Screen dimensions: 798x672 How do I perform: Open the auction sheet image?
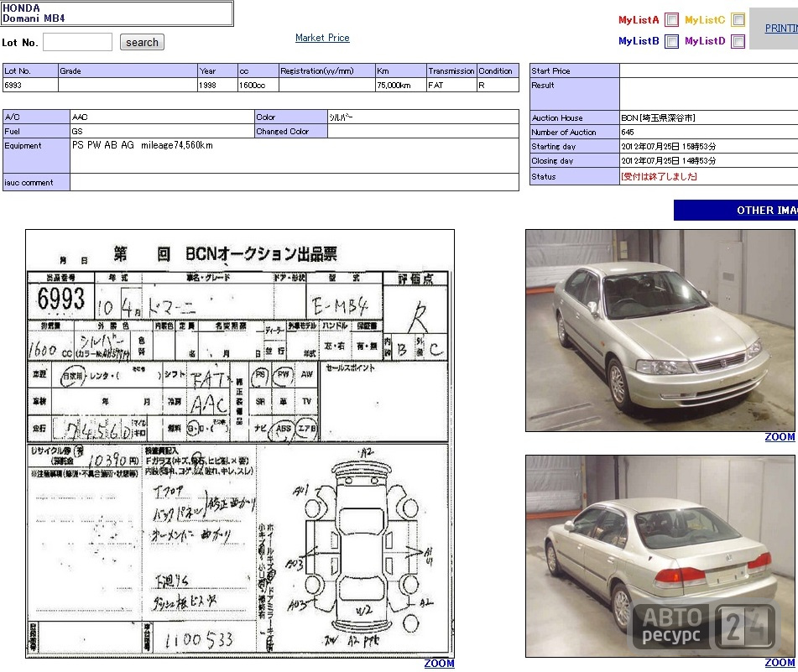point(240,444)
